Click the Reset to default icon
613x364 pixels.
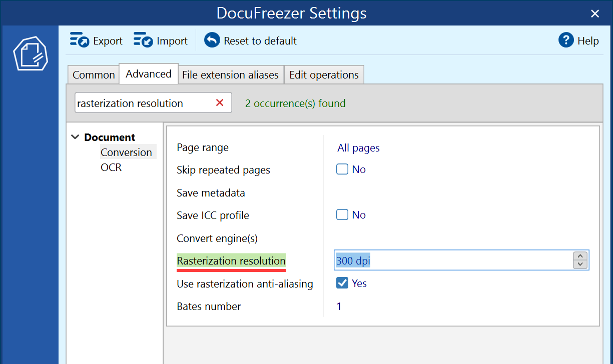point(212,40)
